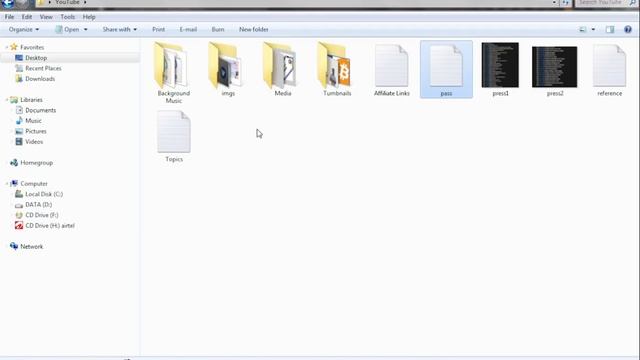Screen dimensions: 640x360
Task: Open the View menu
Action: click(x=46, y=17)
